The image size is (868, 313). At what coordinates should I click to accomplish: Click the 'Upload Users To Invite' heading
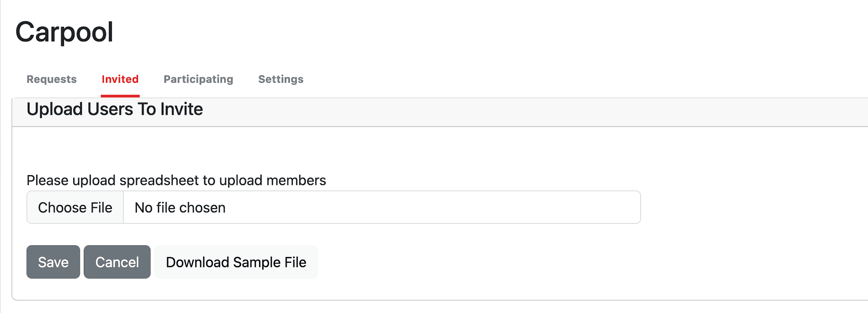115,109
